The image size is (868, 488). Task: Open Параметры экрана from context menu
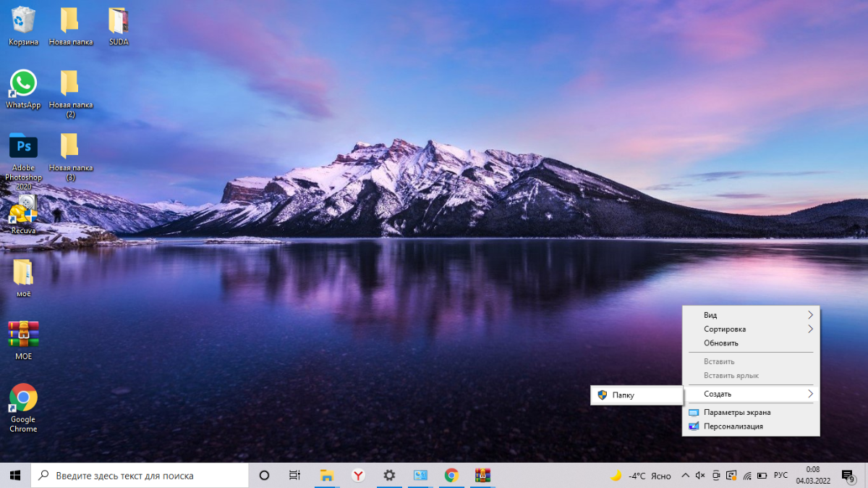point(737,412)
